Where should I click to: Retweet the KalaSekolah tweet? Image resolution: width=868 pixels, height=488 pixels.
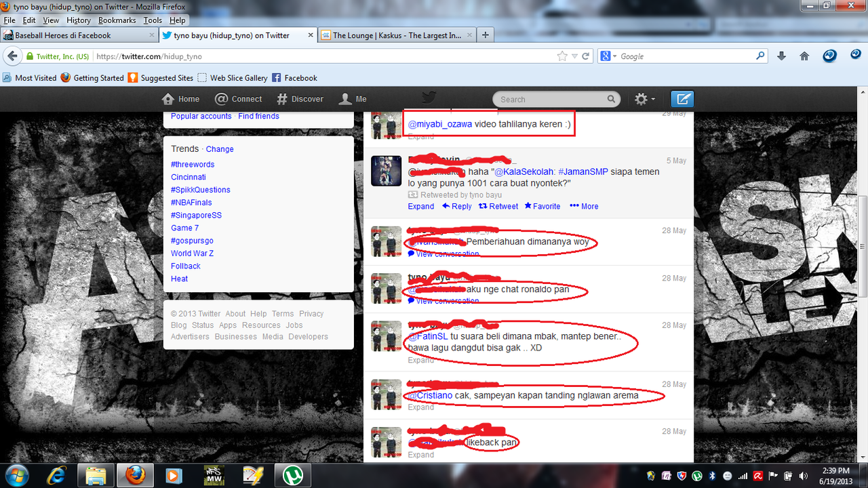tap(498, 206)
